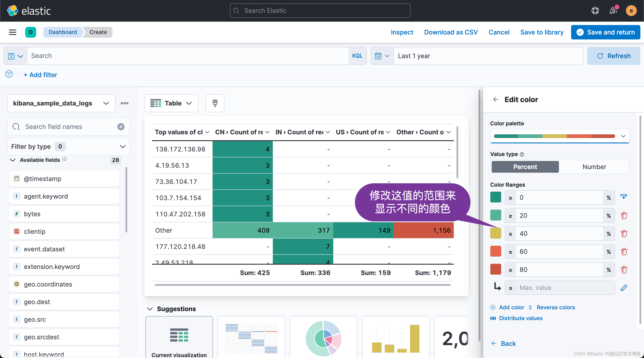The width and height of the screenshot is (644, 358).
Task: Open the Color palette dropdown
Action: click(x=560, y=136)
